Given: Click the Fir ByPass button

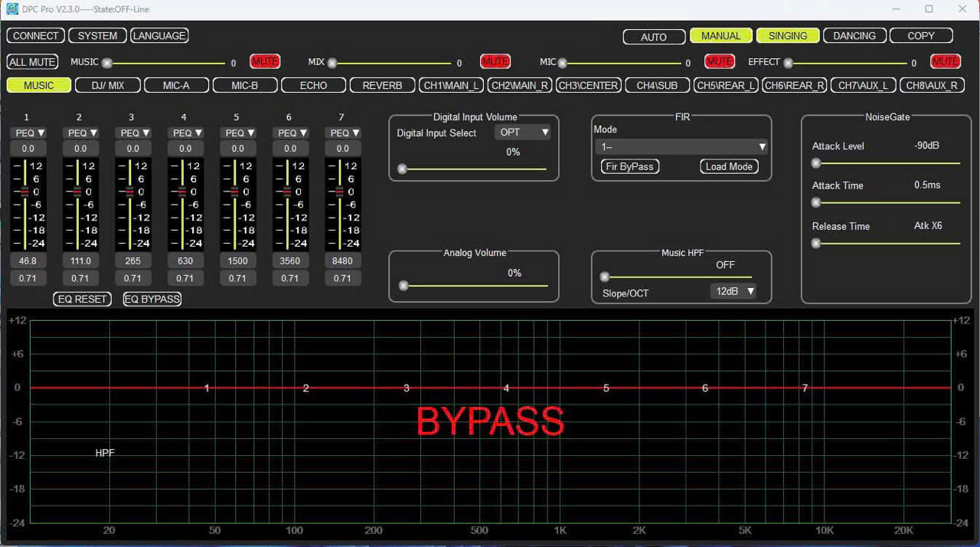Looking at the screenshot, I should pyautogui.click(x=629, y=166).
